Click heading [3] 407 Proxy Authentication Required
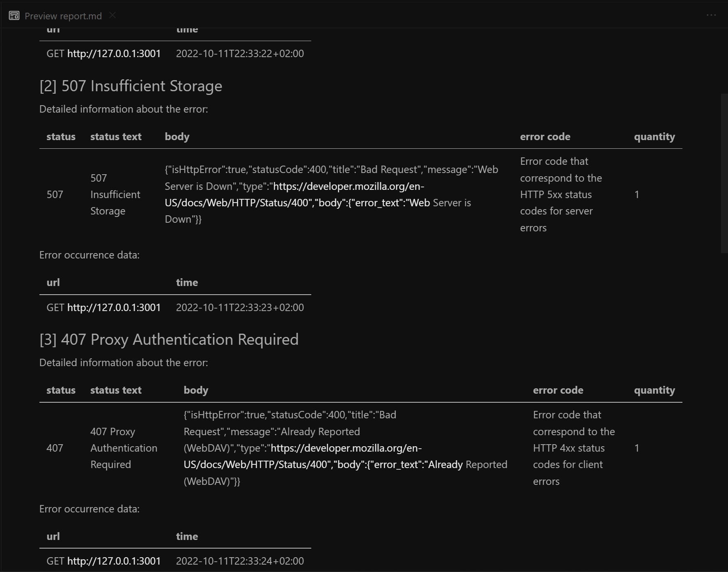 click(x=169, y=339)
